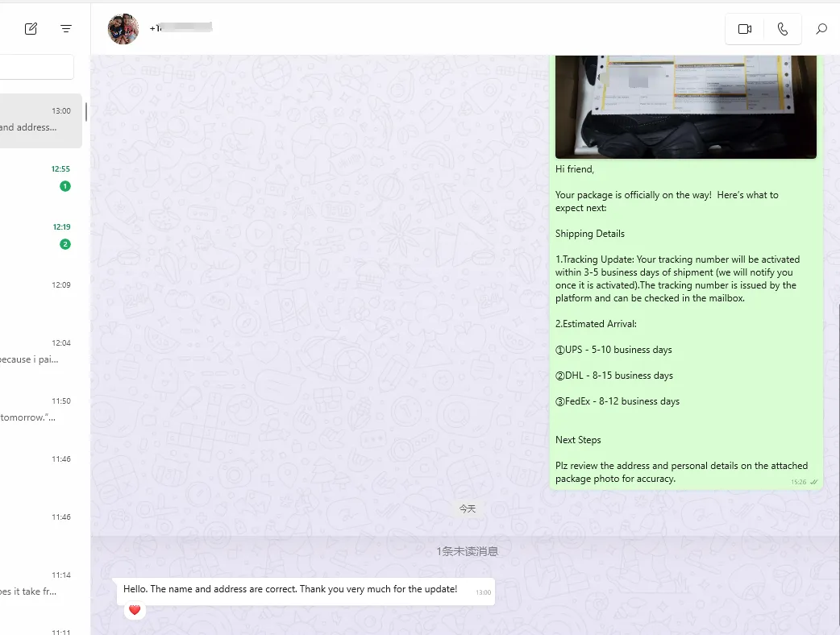The width and height of the screenshot is (840, 635).
Task: Search within this conversation
Action: (821, 29)
